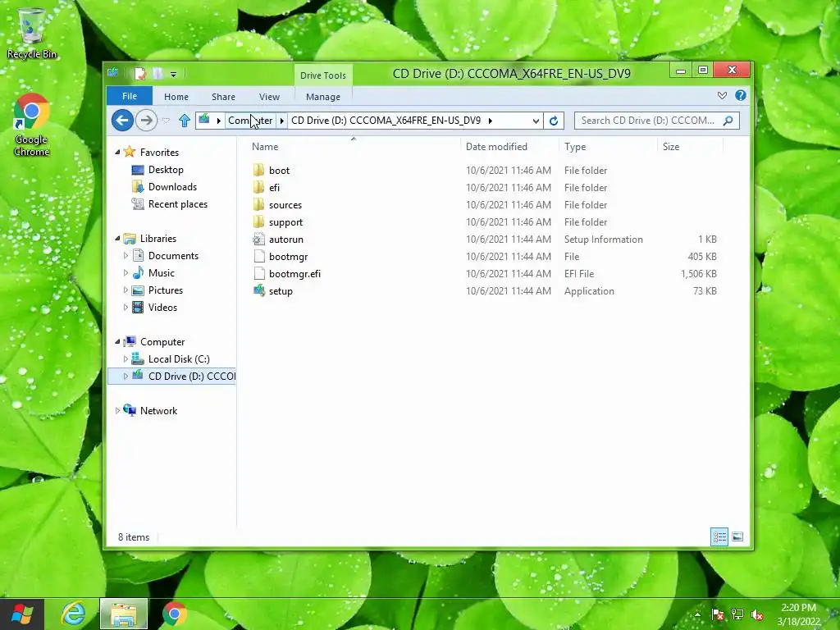Screen dimensions: 840x630
Task: Select the boot folder icon
Action: tap(258, 170)
